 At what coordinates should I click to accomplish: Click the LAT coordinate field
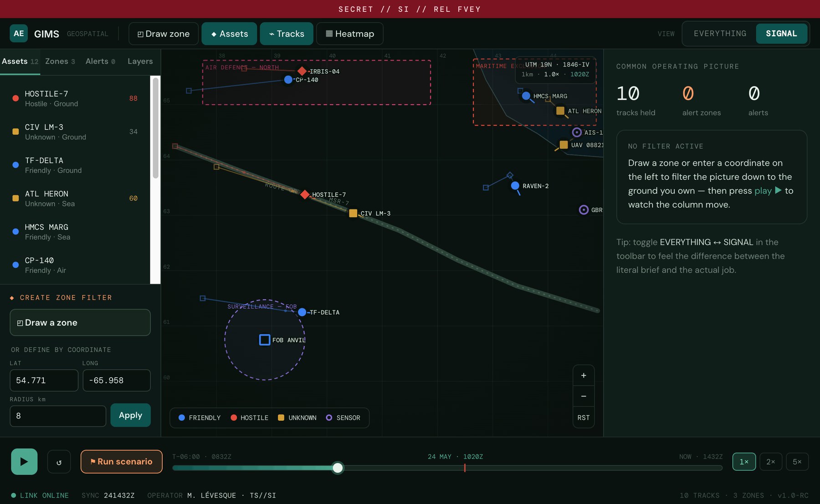[x=44, y=380]
